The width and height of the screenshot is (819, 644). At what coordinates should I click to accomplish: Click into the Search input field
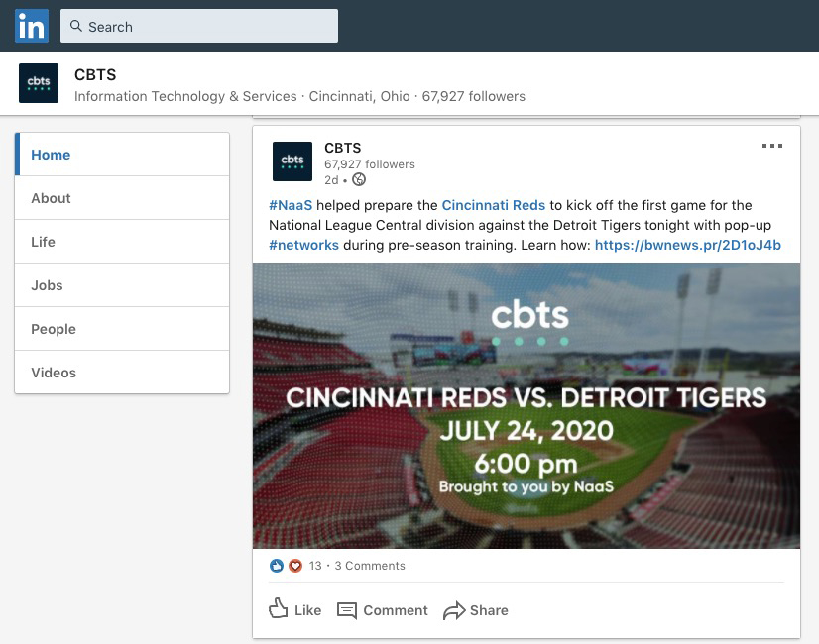point(199,26)
